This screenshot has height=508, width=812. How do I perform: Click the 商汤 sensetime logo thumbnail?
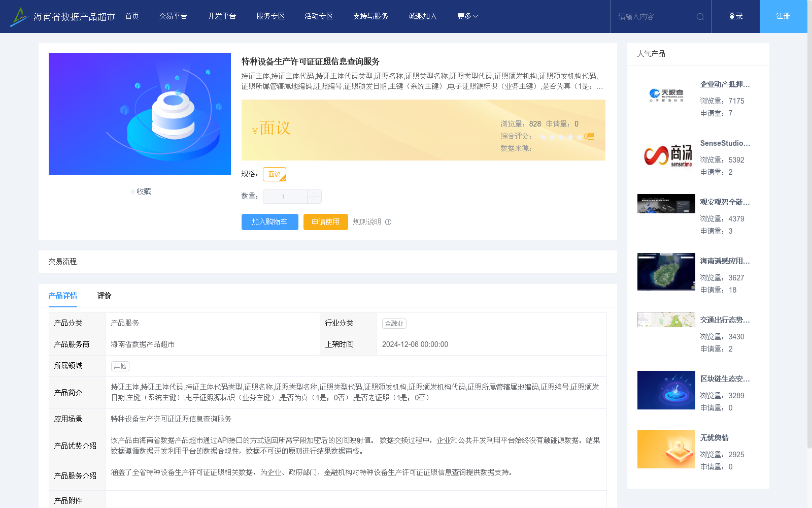(x=666, y=154)
